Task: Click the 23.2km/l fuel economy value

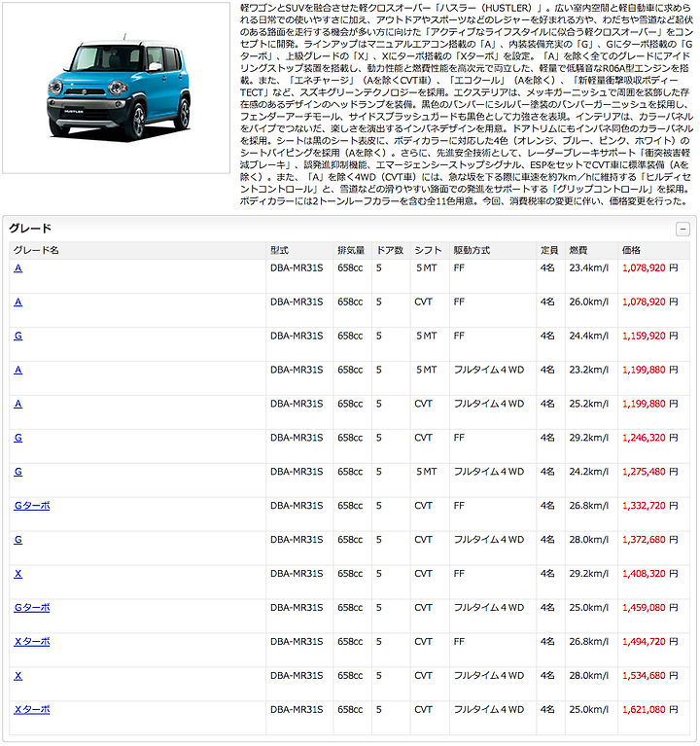Action: (589, 371)
